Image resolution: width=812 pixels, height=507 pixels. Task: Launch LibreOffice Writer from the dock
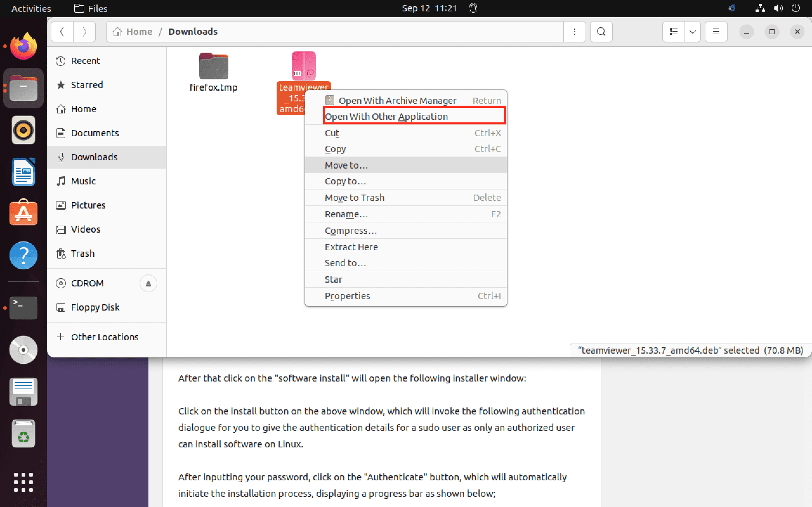[x=23, y=172]
